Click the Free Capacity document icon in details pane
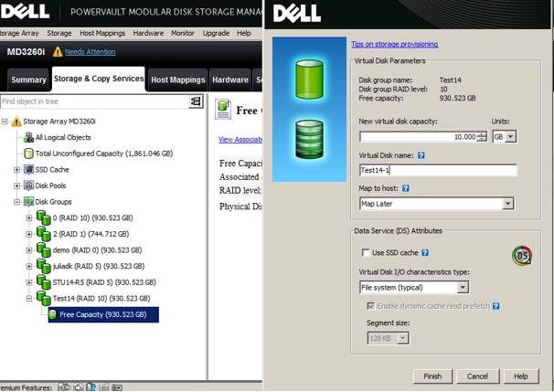Image resolution: width=554 pixels, height=392 pixels. [223, 110]
